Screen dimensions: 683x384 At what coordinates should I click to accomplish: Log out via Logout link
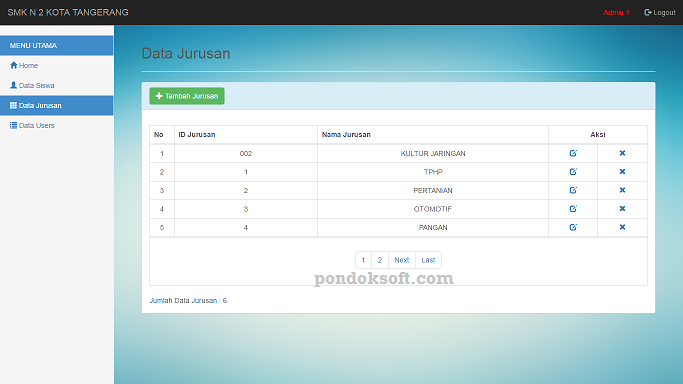click(x=659, y=13)
